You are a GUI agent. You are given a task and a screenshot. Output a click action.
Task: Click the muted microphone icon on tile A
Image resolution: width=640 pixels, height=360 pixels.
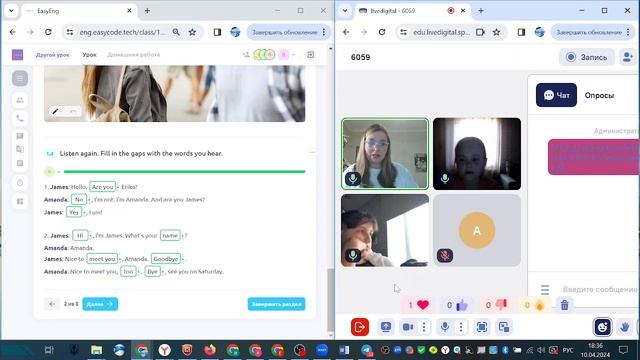[x=445, y=256]
